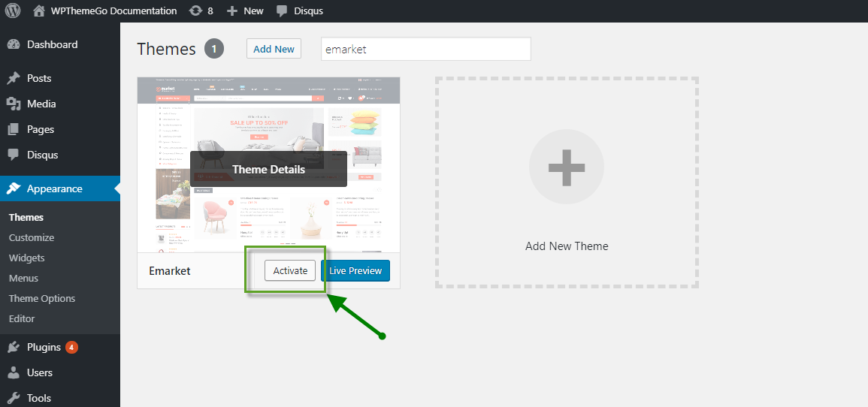
Task: Click the WordPress logo icon
Action: pyautogui.click(x=14, y=11)
